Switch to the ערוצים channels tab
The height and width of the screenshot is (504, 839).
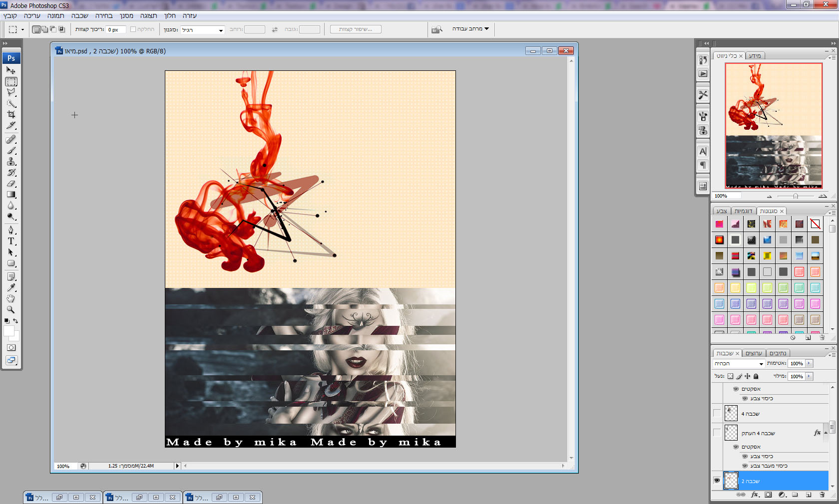pyautogui.click(x=753, y=353)
